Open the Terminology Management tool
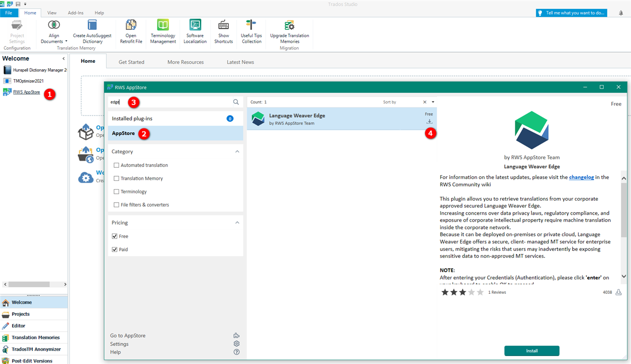Image resolution: width=631 pixels, height=364 pixels. (163, 31)
